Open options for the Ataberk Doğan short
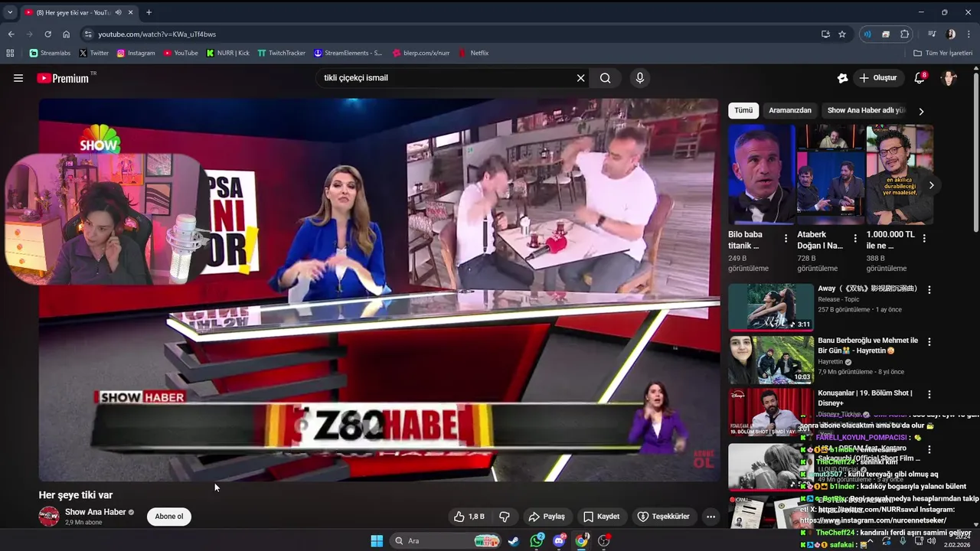The height and width of the screenshot is (551, 980). [x=855, y=239]
